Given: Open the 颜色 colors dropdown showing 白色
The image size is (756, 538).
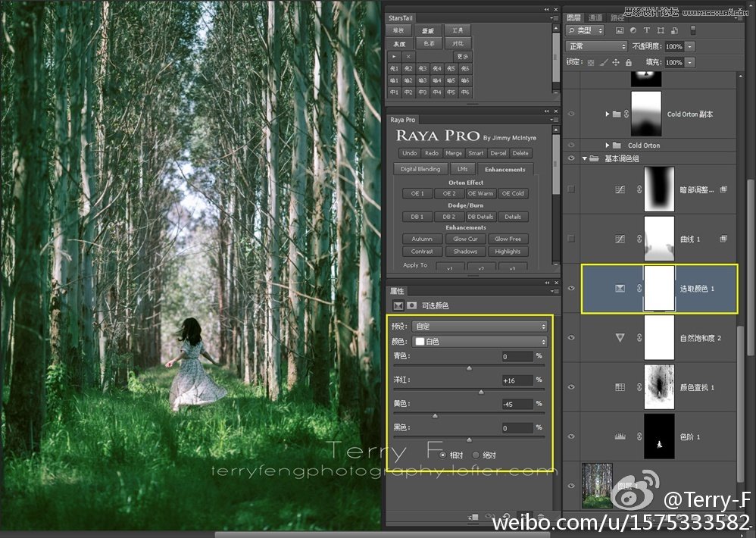Looking at the screenshot, I should pyautogui.click(x=480, y=341).
